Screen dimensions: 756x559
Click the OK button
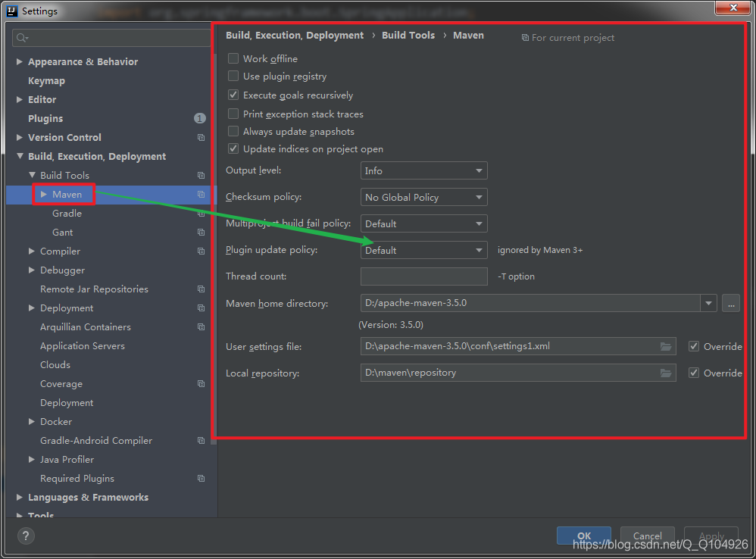584,536
